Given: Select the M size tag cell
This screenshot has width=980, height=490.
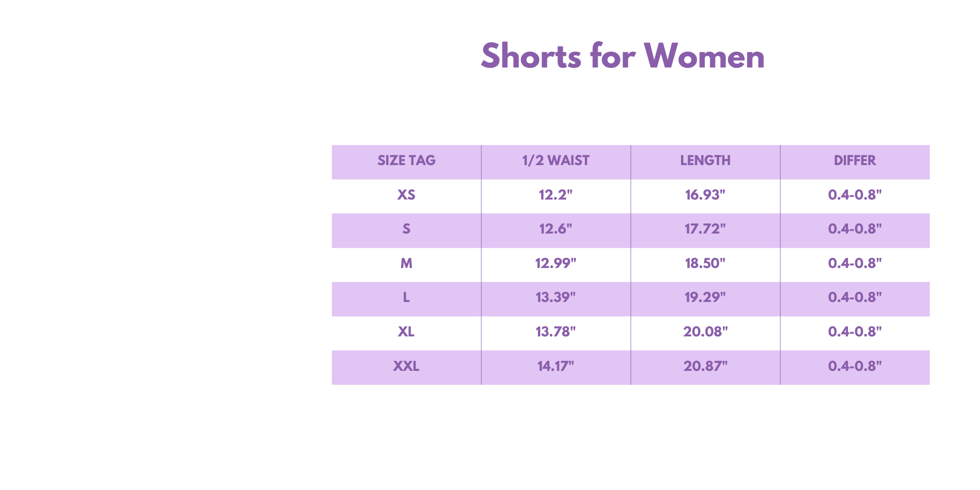Looking at the screenshot, I should click(406, 263).
